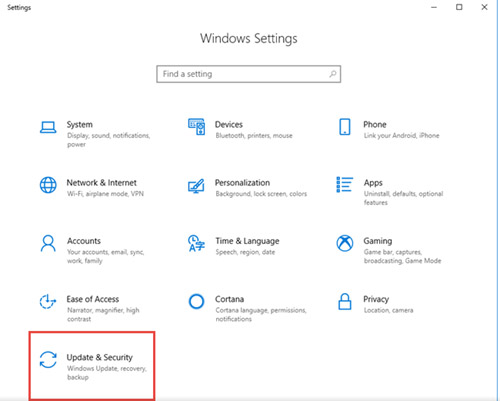
Task: Select the System heading text
Action: point(80,125)
